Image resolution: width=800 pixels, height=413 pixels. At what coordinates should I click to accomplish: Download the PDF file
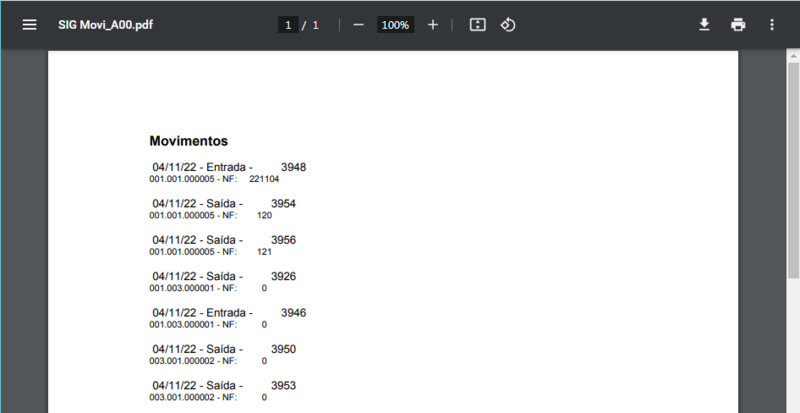point(704,25)
